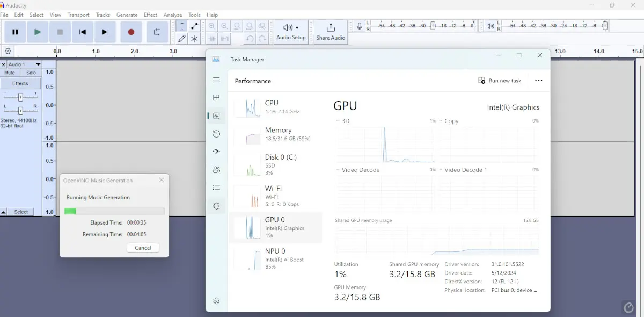Select the Selection (I-beam) tool

182,26
